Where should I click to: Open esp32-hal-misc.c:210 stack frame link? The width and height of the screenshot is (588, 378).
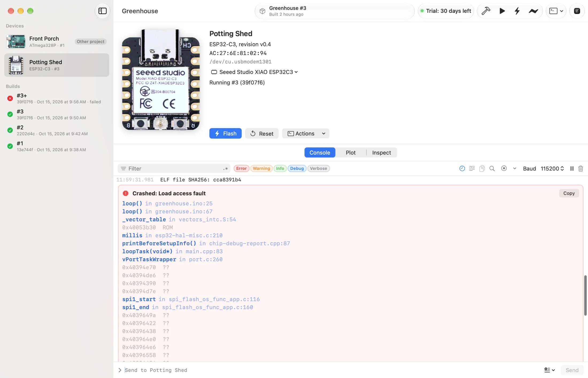pyautogui.click(x=189, y=235)
